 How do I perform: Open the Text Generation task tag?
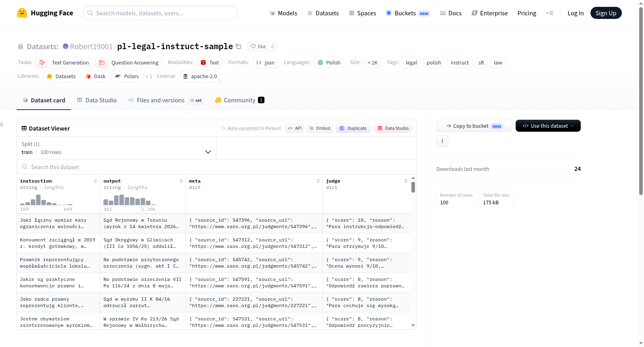click(64, 62)
